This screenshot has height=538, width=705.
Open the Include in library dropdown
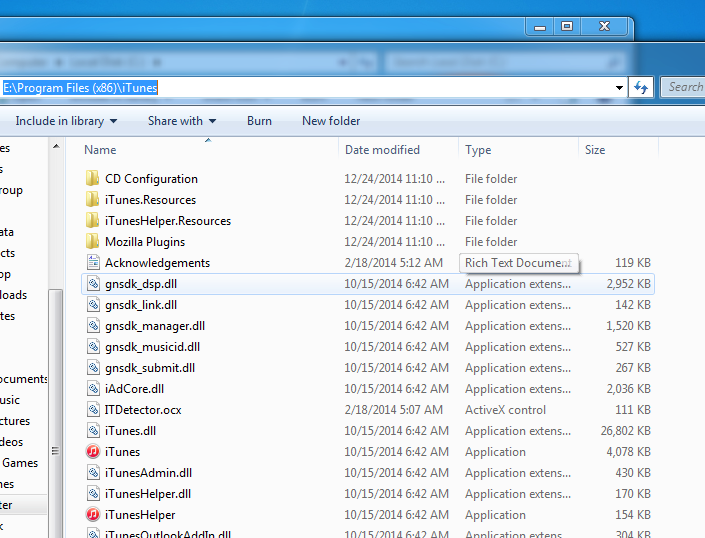click(66, 121)
